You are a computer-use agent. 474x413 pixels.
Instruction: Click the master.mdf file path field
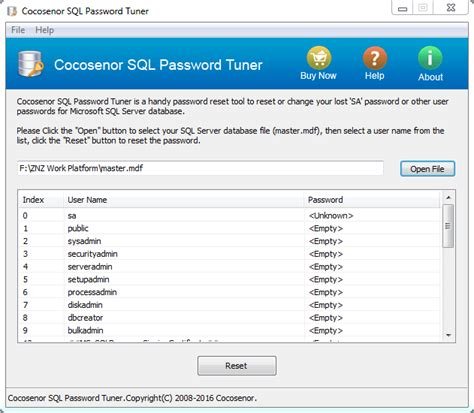tap(200, 168)
